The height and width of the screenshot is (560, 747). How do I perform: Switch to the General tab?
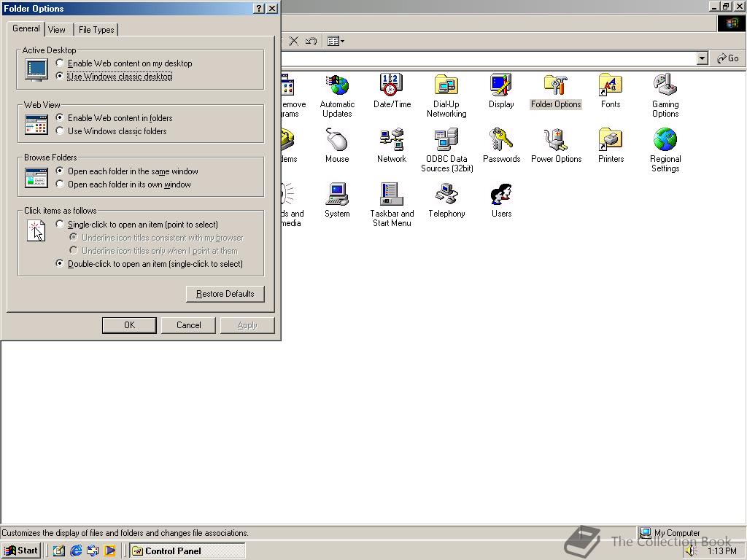(x=26, y=28)
